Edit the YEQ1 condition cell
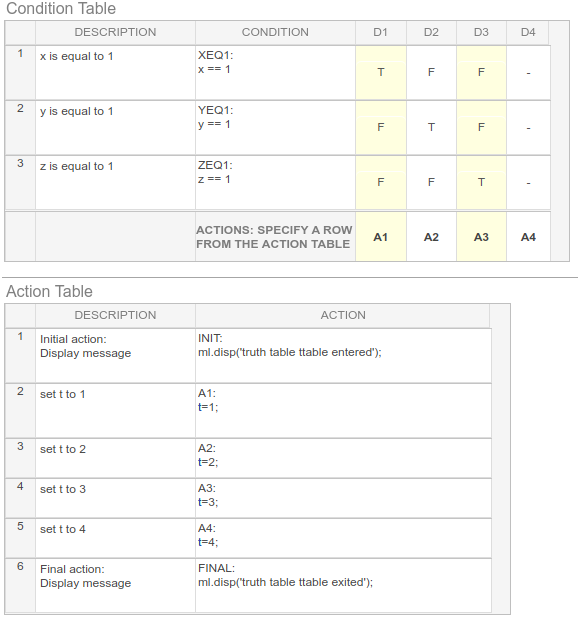The height and width of the screenshot is (631, 579). 275,128
